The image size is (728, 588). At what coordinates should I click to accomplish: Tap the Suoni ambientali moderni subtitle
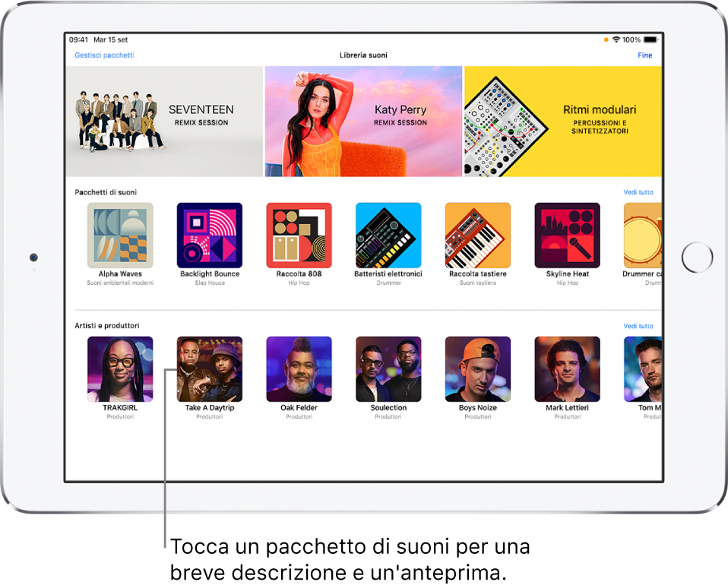120,283
